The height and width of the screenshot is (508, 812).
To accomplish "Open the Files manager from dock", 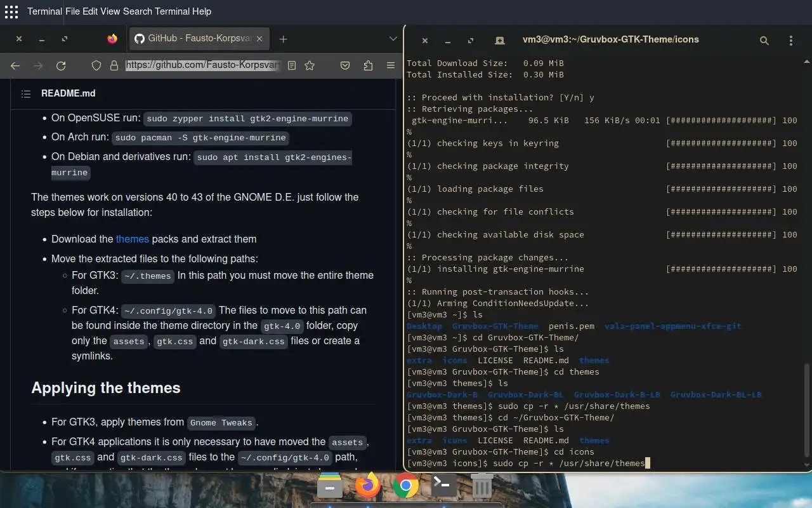I will (x=330, y=486).
